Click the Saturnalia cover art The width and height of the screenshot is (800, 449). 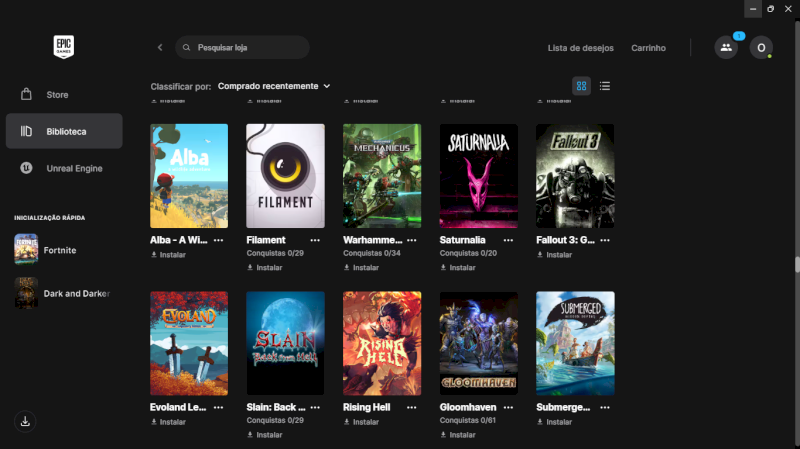click(x=479, y=176)
